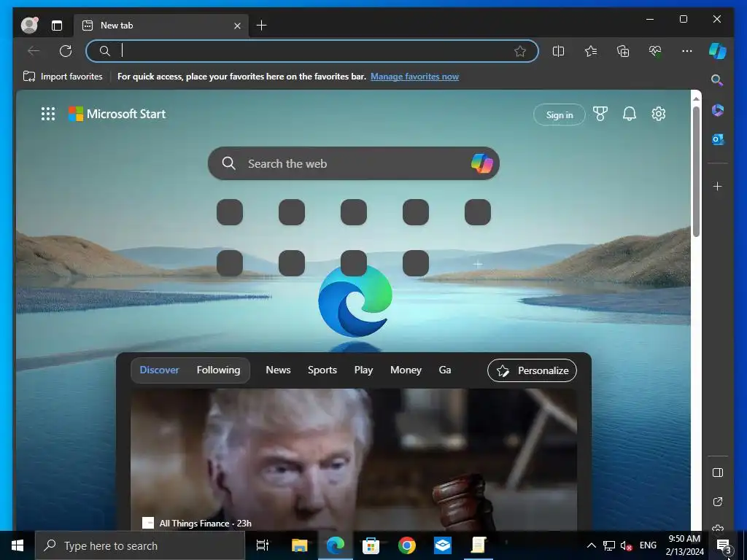Open Copilot icon in web search box

coord(482,163)
